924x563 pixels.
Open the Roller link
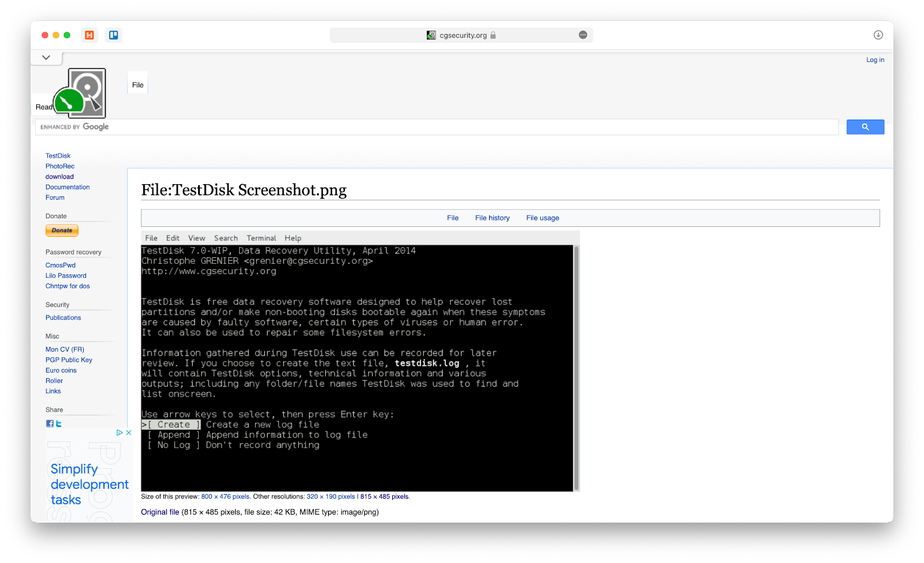54,381
